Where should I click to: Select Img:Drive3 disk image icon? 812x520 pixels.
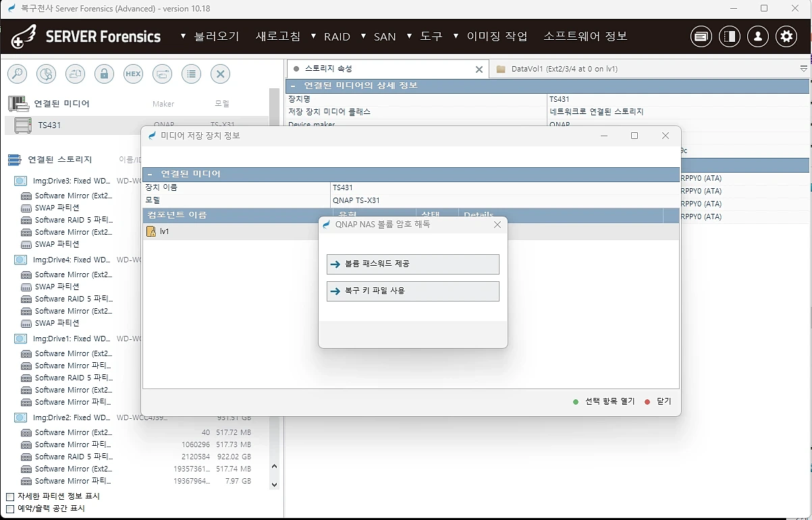21,181
